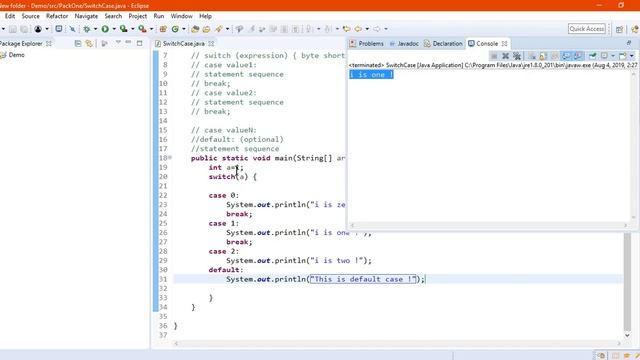Click the editor horizontal scrollbar
Image resolution: width=640 pixels, height=360 pixels.
pyautogui.click(x=398, y=343)
